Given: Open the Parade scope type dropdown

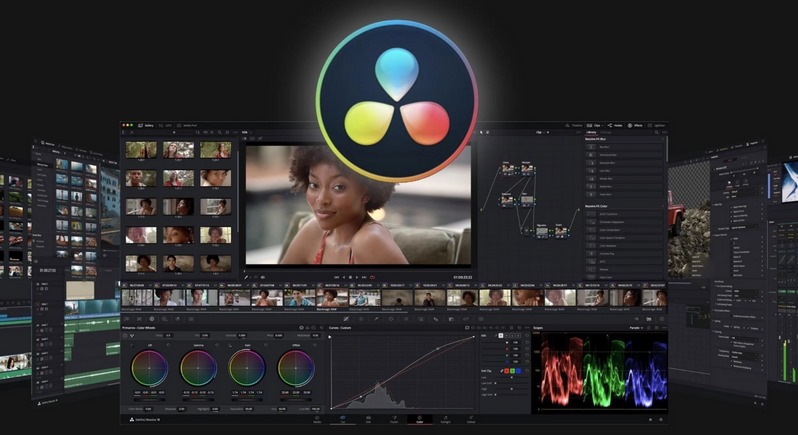Looking at the screenshot, I should [x=637, y=328].
